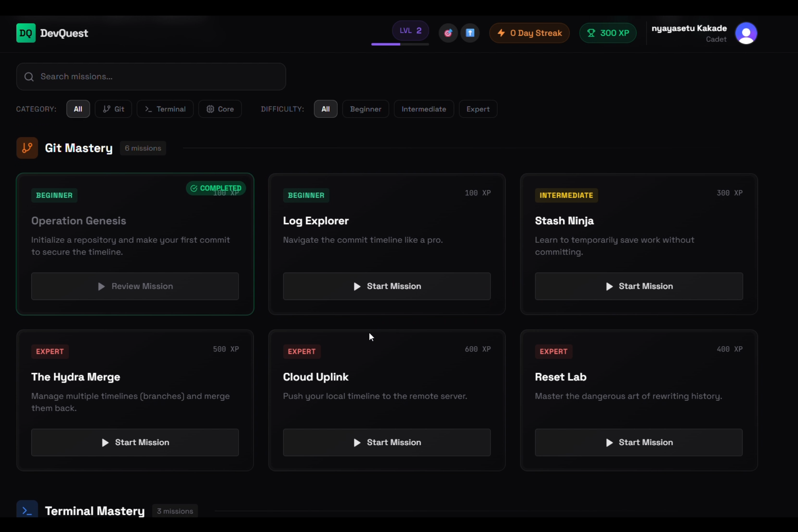Focus the Search missions input field
Screen dimensions: 798x532
point(159,76)
